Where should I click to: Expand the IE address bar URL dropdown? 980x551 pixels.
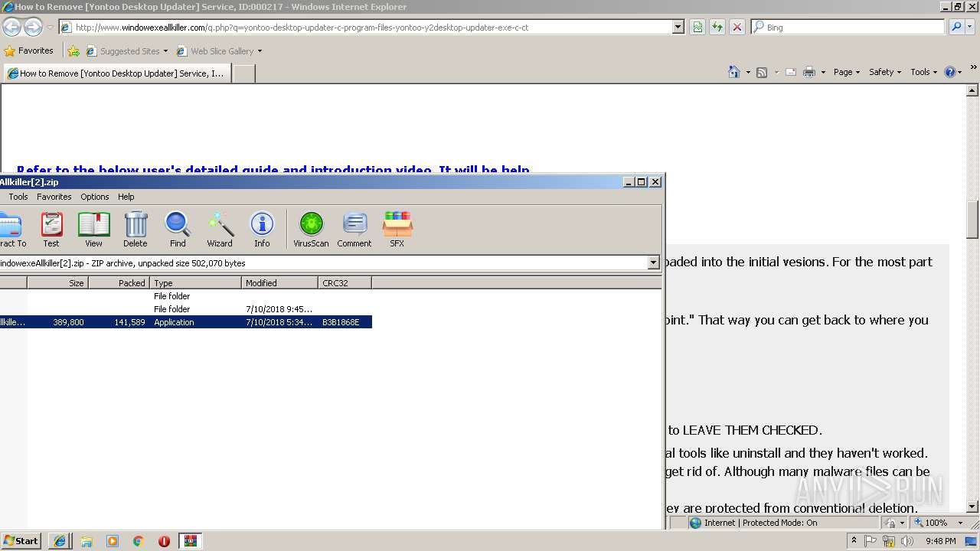[678, 27]
